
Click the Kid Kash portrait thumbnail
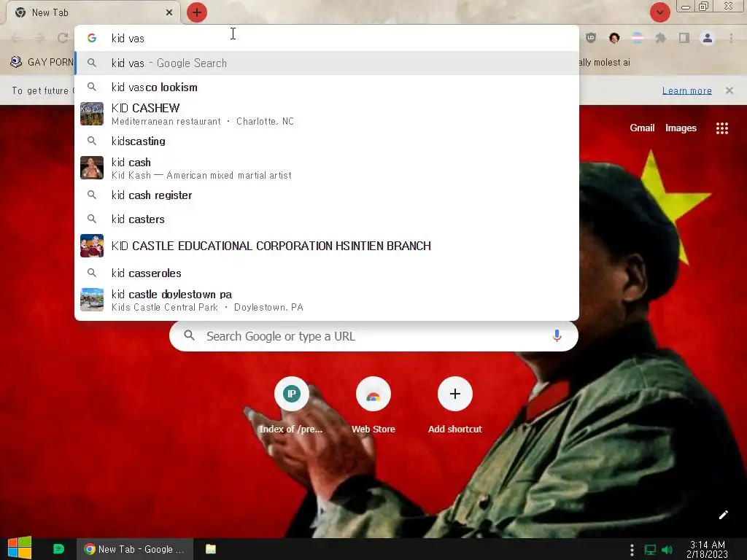(x=92, y=168)
